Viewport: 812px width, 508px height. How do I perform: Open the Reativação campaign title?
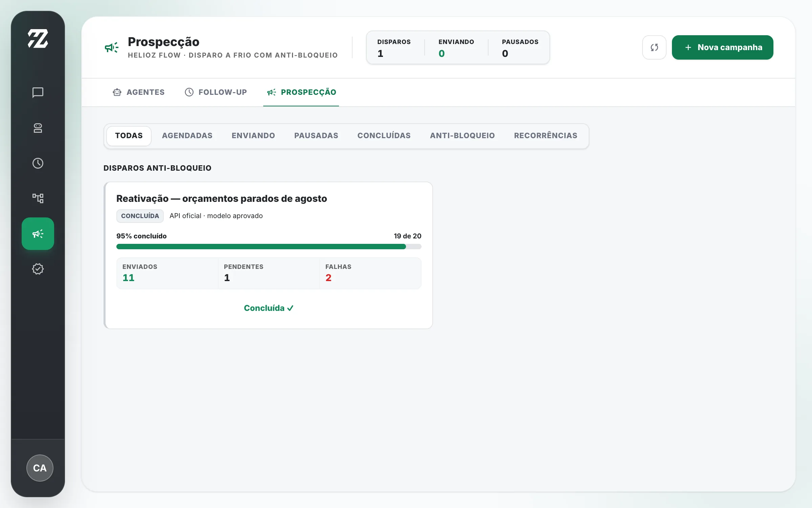(222, 198)
